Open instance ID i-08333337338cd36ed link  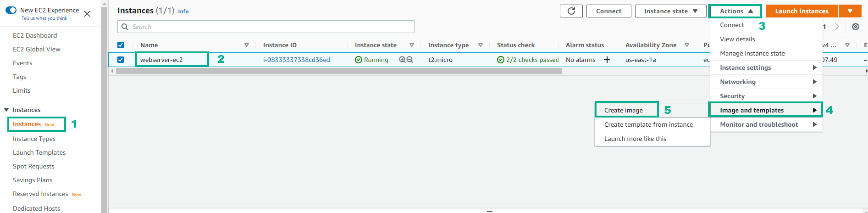click(x=297, y=60)
